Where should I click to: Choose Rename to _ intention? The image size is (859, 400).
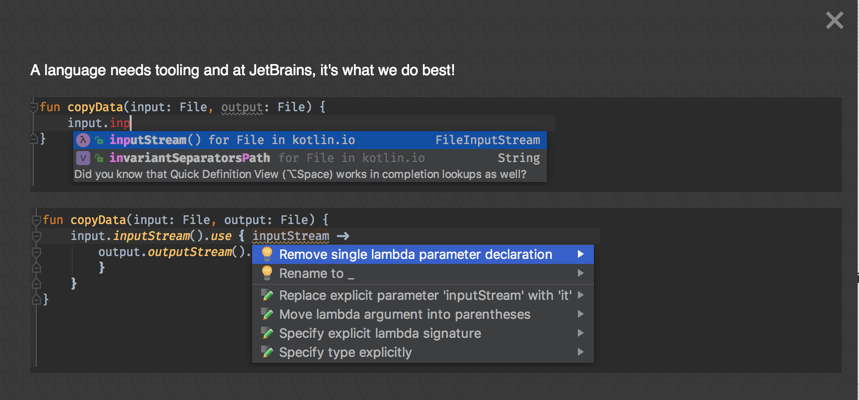click(x=422, y=273)
